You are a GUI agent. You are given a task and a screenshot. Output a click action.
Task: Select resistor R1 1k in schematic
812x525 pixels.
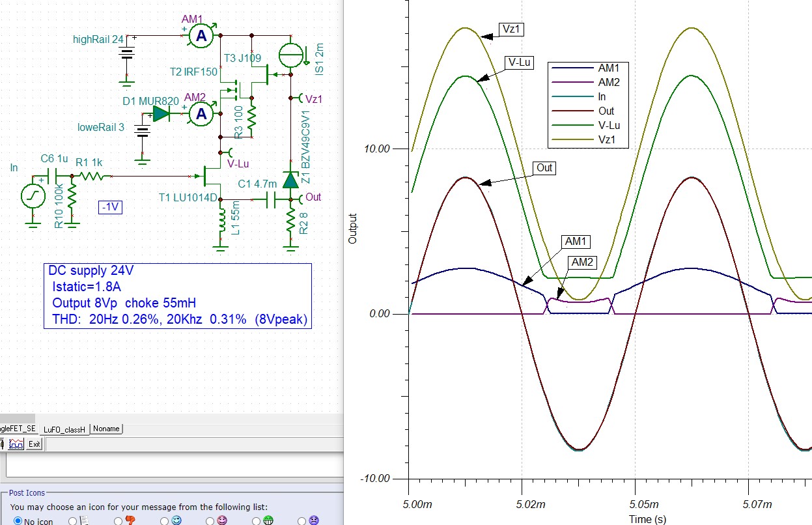coord(91,176)
